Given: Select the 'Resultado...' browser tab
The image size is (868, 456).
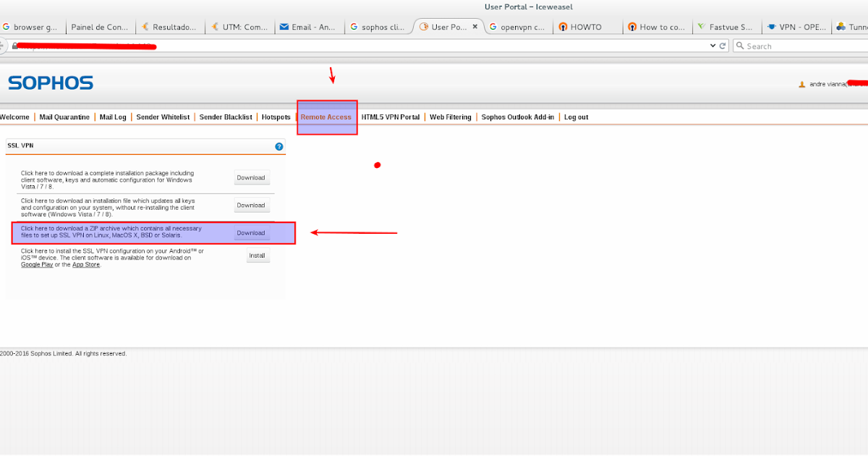Looking at the screenshot, I should coord(170,27).
